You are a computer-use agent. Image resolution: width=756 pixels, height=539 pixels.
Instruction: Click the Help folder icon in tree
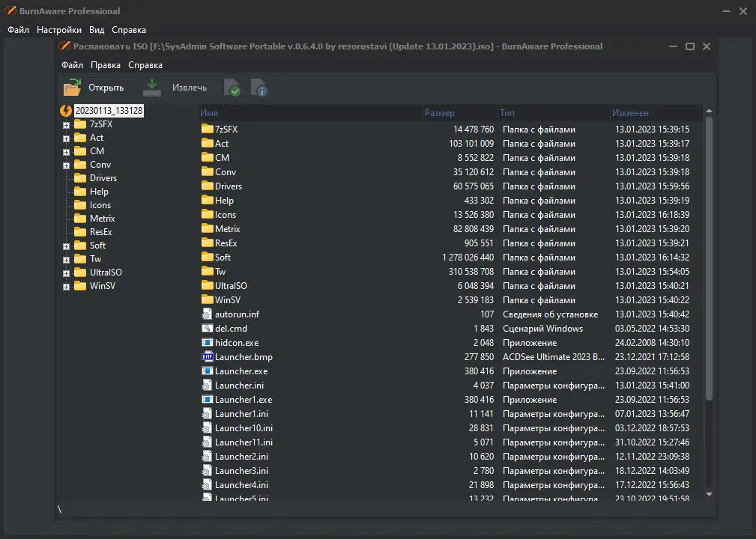[x=80, y=192]
